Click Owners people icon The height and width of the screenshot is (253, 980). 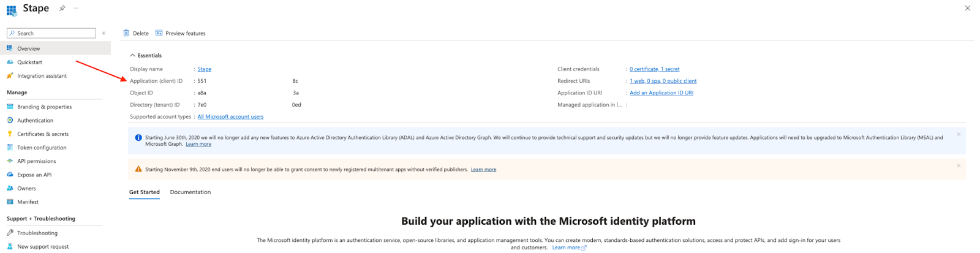[10, 189]
